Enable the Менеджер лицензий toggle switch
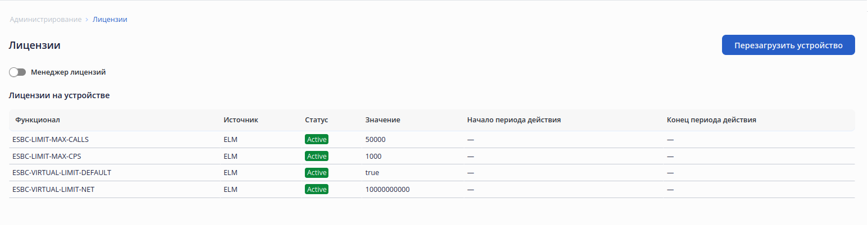This screenshot has height=225, width=868. 18,72
